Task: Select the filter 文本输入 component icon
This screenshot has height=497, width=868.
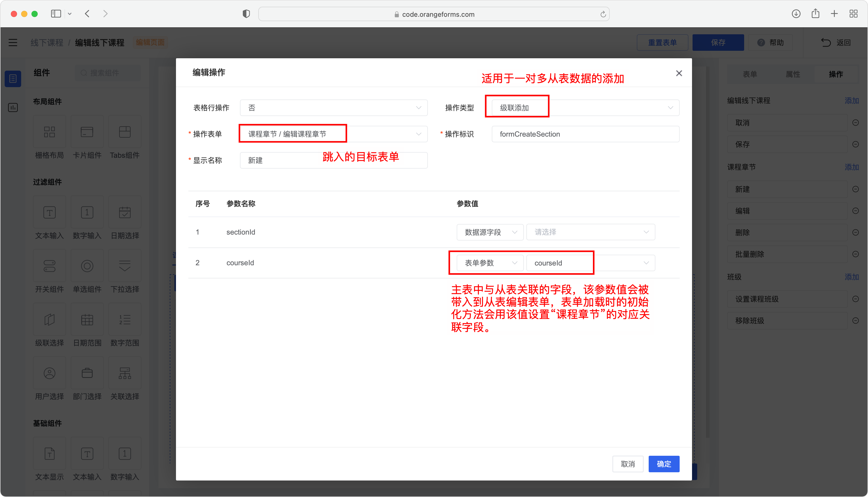Action: pyautogui.click(x=49, y=212)
